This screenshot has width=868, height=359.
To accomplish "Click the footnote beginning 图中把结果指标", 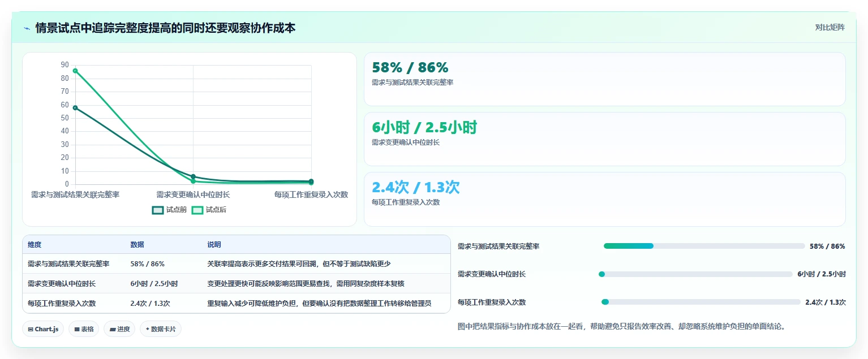I will [621, 326].
